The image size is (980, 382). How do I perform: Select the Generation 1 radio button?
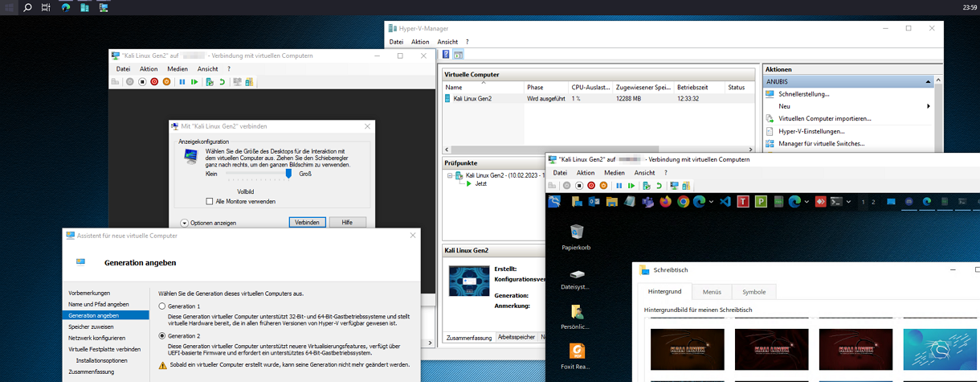tap(162, 306)
